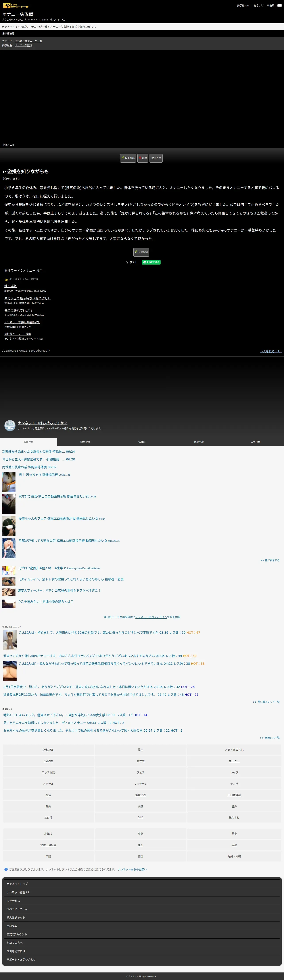
Task: Select the 関東 region button
Action: click(x=234, y=834)
